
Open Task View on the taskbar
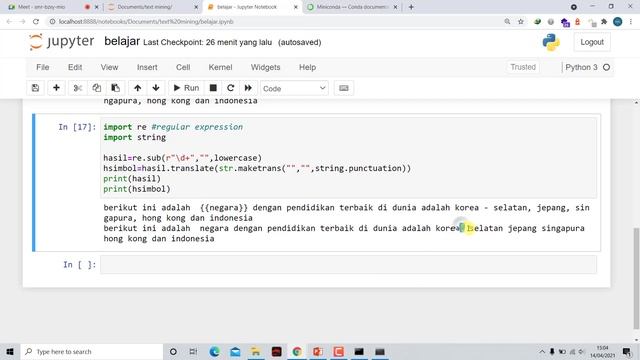pos(193,351)
